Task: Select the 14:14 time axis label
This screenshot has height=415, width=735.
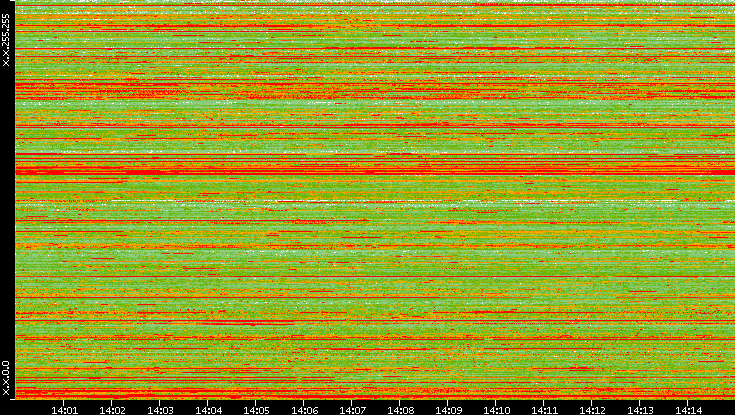Action: click(x=688, y=410)
